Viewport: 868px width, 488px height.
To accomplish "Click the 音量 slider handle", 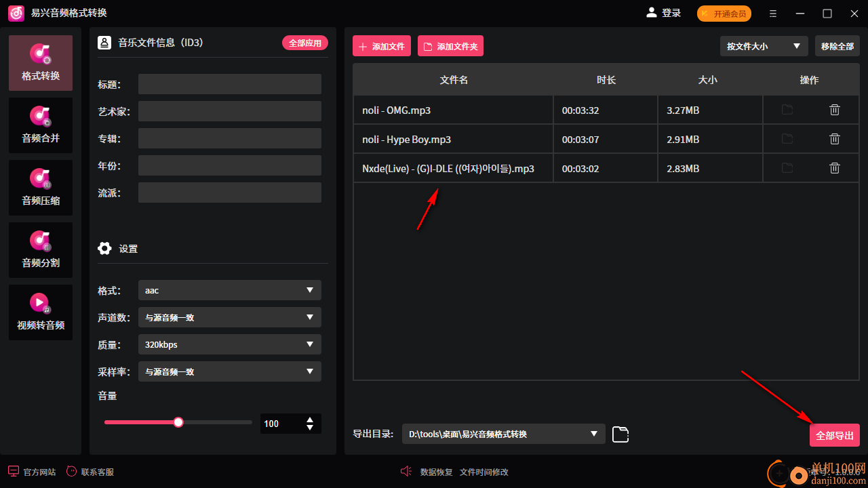I will [178, 422].
